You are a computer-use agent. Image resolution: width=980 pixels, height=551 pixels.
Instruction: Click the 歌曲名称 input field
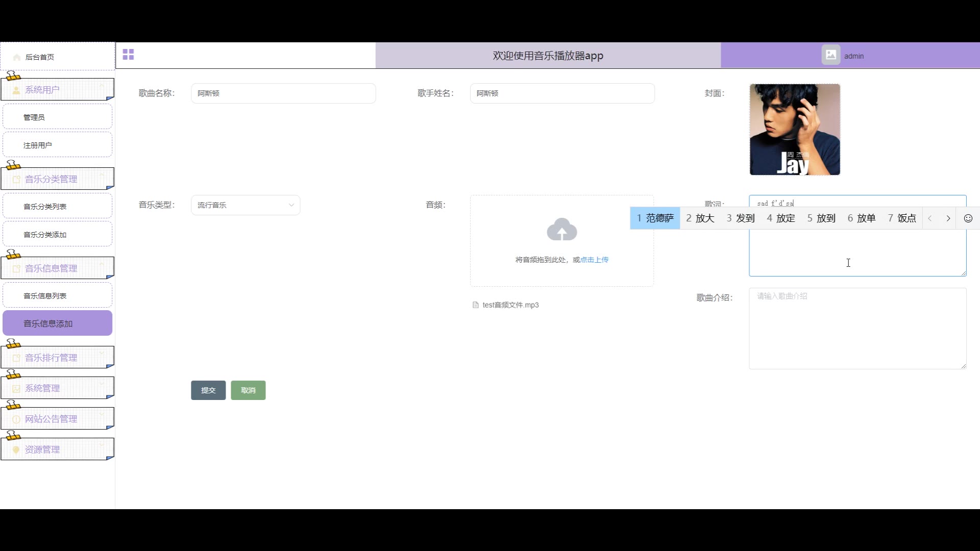283,93
